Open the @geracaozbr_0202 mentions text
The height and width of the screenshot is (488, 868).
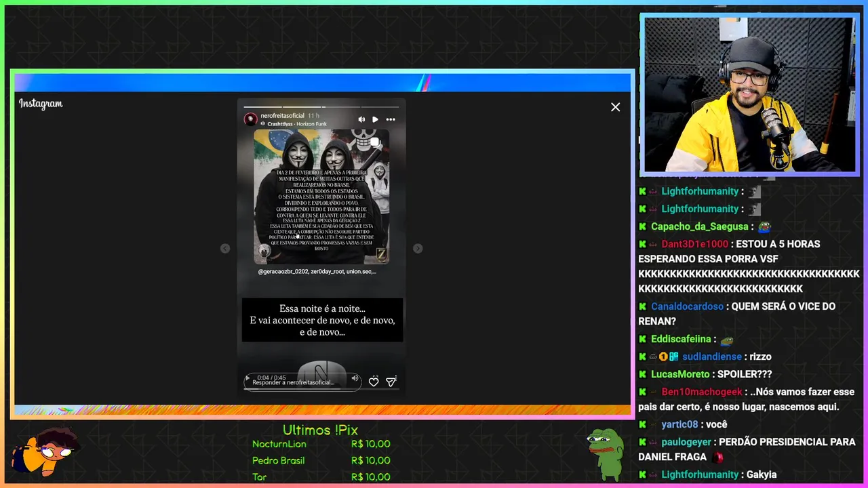317,271
